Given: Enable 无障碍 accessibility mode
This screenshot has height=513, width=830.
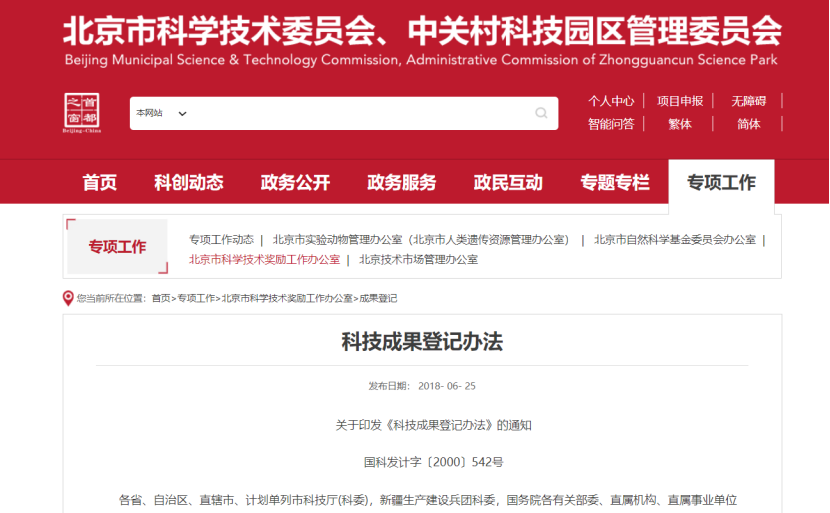Looking at the screenshot, I should pyautogui.click(x=748, y=101).
